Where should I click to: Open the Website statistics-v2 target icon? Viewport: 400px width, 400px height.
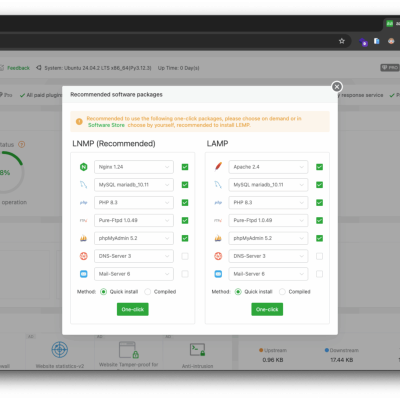(60, 350)
